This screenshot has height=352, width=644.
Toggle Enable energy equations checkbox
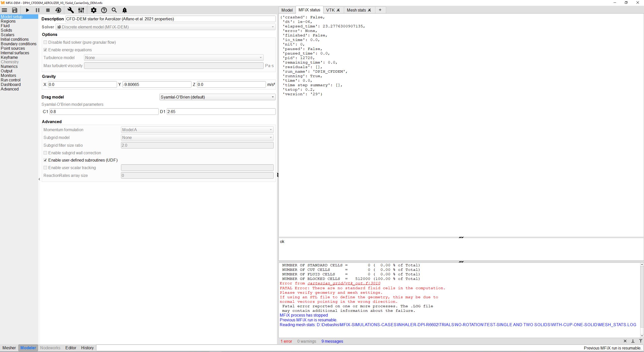(45, 50)
